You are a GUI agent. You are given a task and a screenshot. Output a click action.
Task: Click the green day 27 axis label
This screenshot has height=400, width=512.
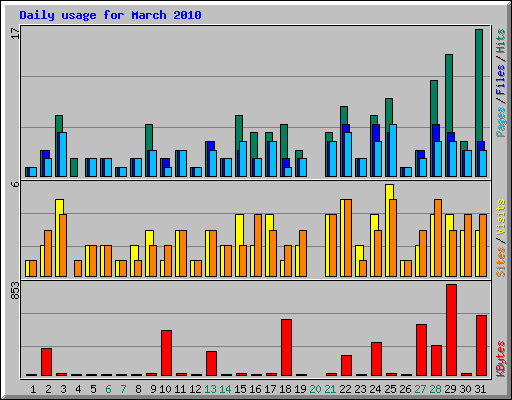point(420,389)
